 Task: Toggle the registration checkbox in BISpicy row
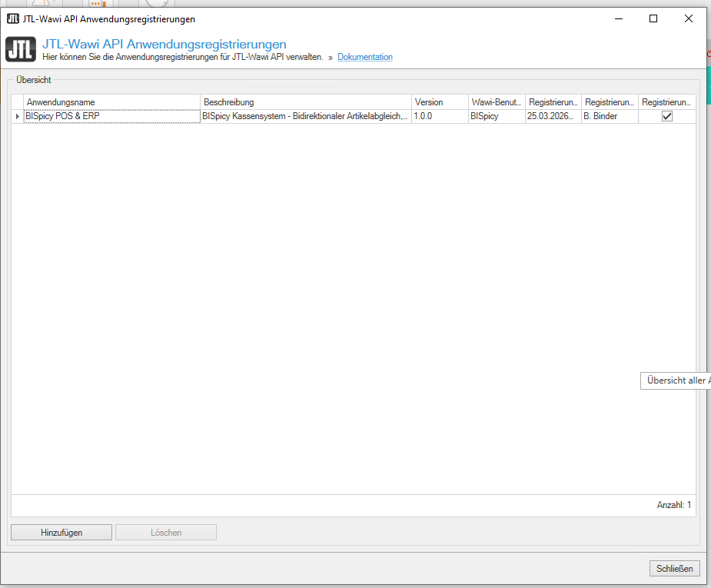coord(666,116)
